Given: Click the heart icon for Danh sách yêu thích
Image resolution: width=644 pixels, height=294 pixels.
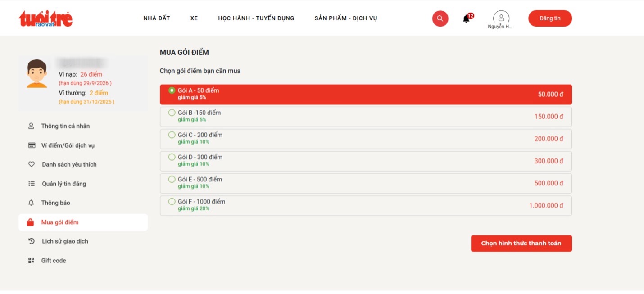Looking at the screenshot, I should click(32, 165).
